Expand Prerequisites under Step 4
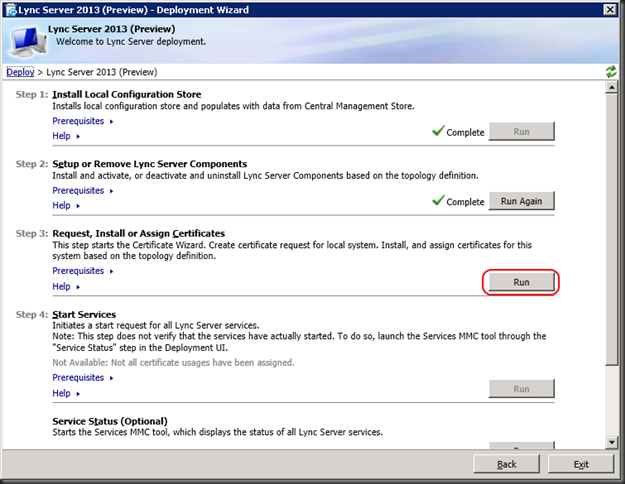The width and height of the screenshot is (625, 484). (x=83, y=378)
